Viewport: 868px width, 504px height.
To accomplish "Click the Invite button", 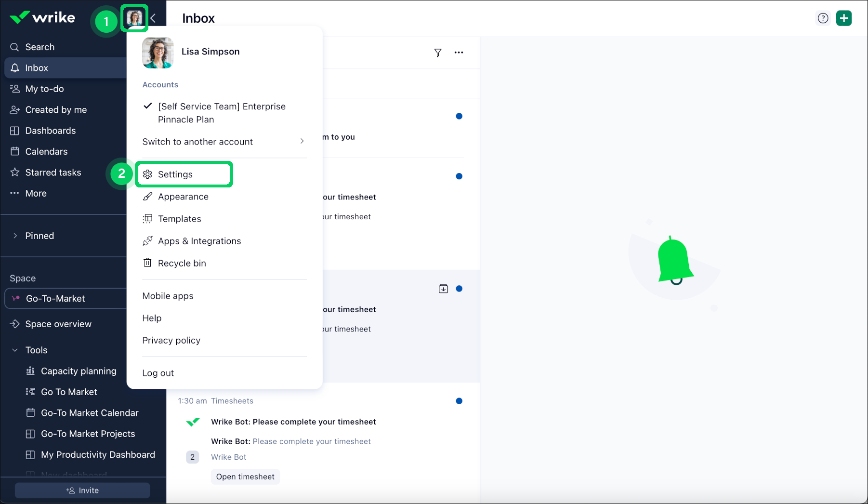I will [82, 491].
